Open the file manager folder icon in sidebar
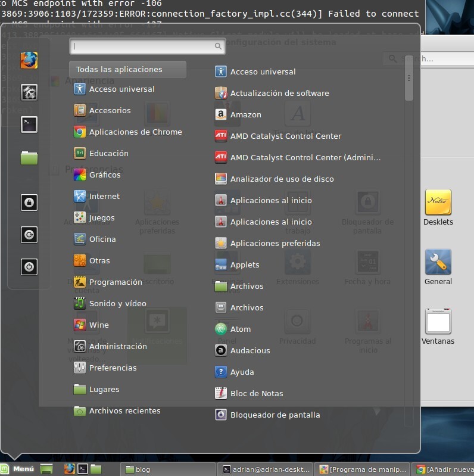The height and width of the screenshot is (476, 474). 29,158
